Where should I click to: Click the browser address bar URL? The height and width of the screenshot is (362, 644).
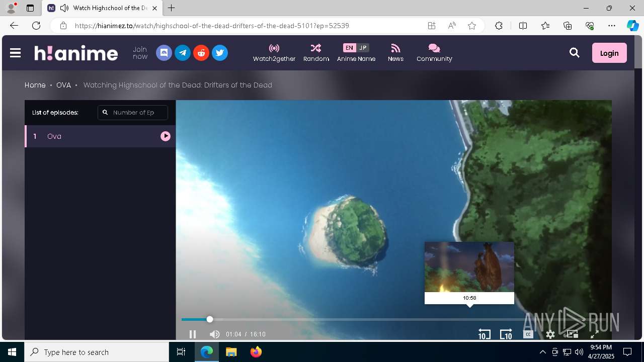[x=212, y=26]
